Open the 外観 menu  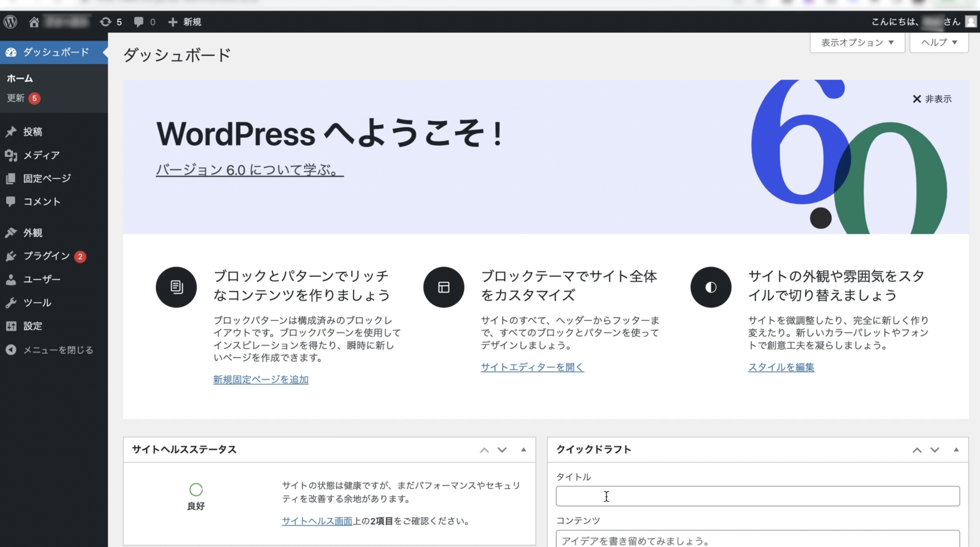33,232
